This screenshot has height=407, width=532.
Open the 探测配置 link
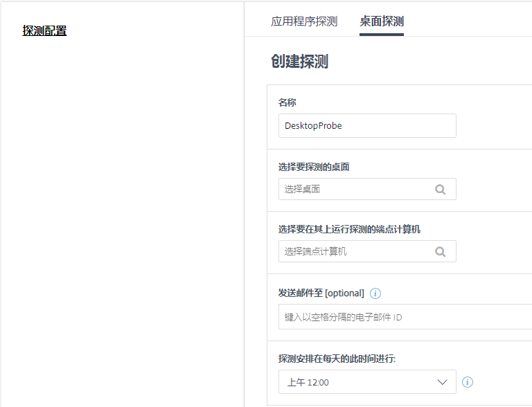tap(44, 30)
